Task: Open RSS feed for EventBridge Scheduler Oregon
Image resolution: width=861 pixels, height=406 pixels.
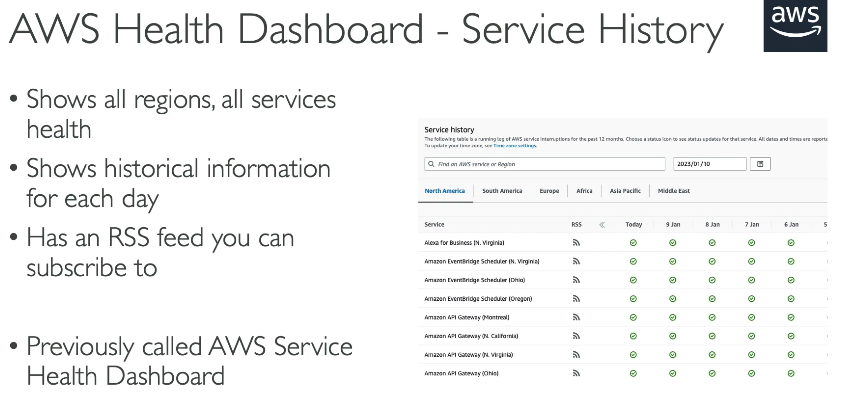Action: tap(576, 299)
